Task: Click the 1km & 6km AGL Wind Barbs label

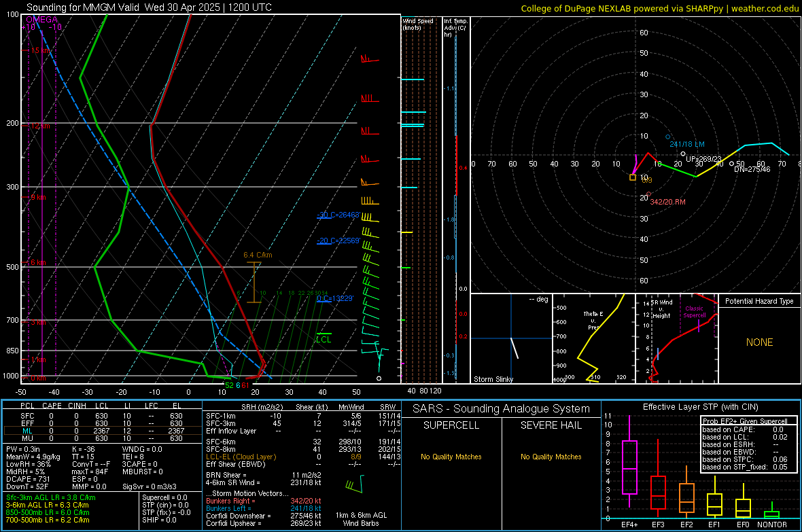Action: point(361,519)
